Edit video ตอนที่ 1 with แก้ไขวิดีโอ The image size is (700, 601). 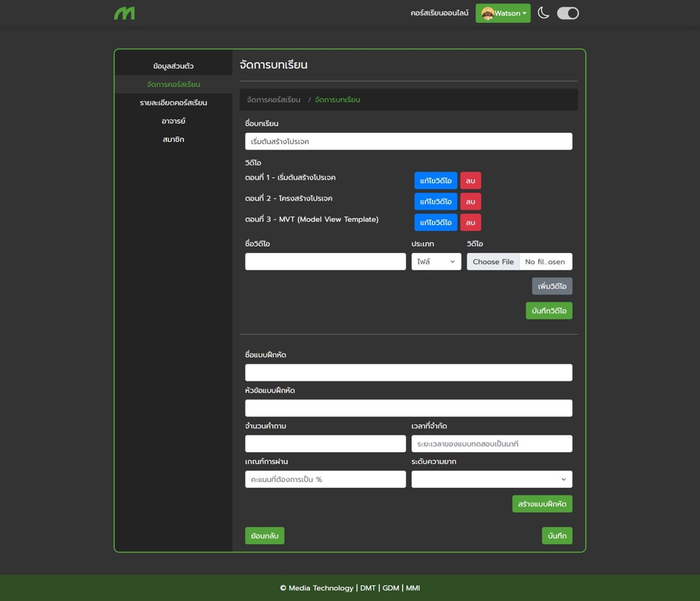pyautogui.click(x=435, y=180)
